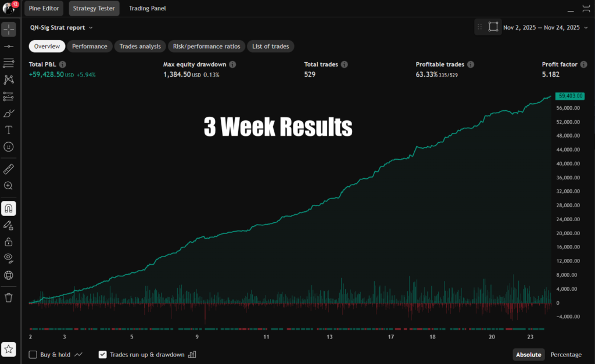Screen dimensions: 595x364
Task: Choose the brush drawing tool
Action: pyautogui.click(x=9, y=113)
